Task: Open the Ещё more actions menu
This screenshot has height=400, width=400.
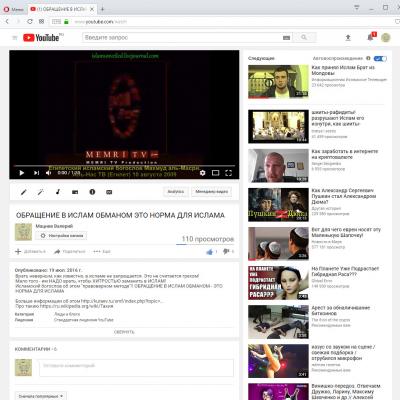Action: coord(102,251)
